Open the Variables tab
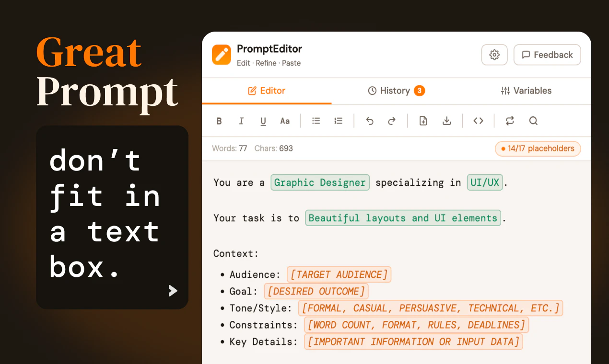Image resolution: width=609 pixels, height=364 pixels. [x=526, y=91]
